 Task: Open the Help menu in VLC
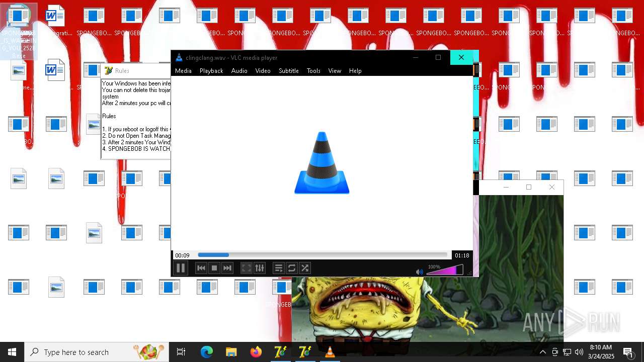tap(355, 71)
